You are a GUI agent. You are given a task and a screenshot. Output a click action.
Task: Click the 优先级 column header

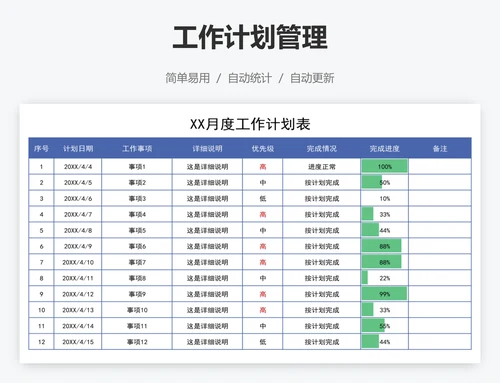click(263, 148)
